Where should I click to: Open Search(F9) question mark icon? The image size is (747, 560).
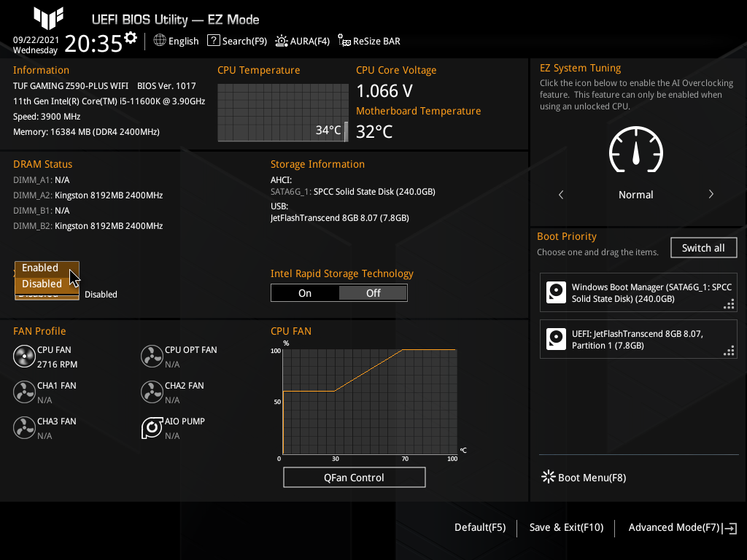214,41
